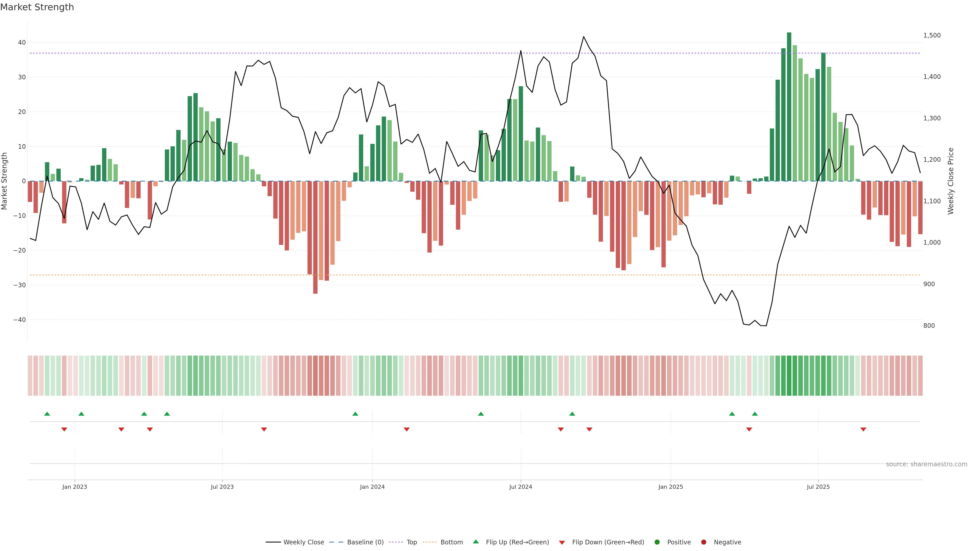Click the leftmost red flip-down triangle marker

pos(64,429)
